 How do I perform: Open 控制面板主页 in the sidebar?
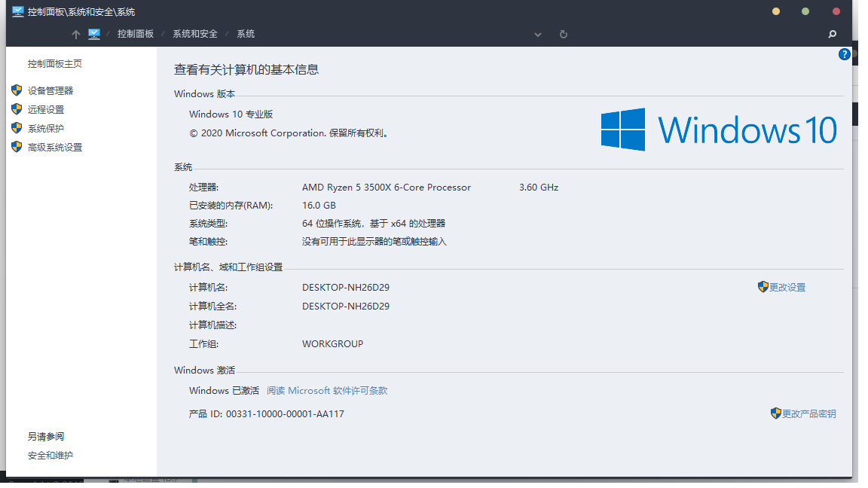tap(55, 63)
